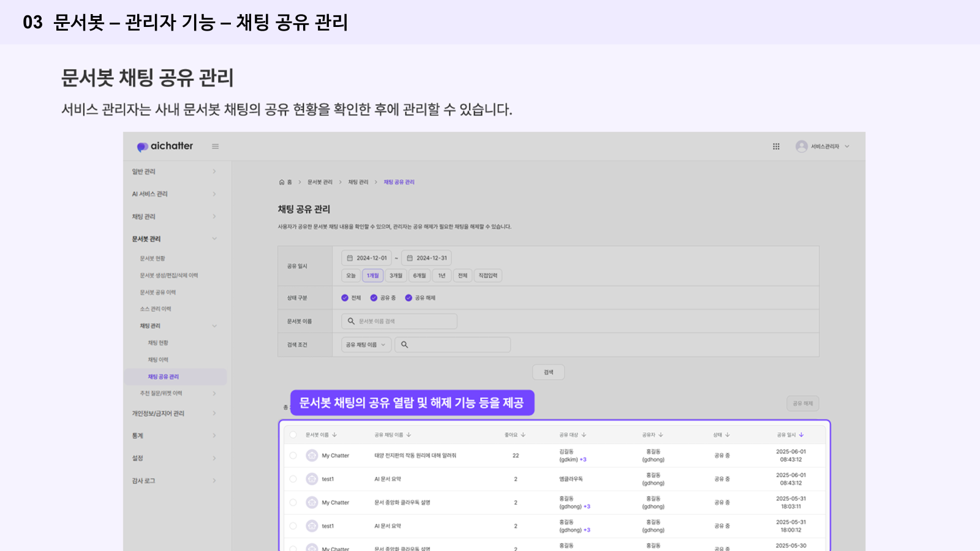
Task: Tick the select-all checkbox in table header
Action: tap(293, 435)
